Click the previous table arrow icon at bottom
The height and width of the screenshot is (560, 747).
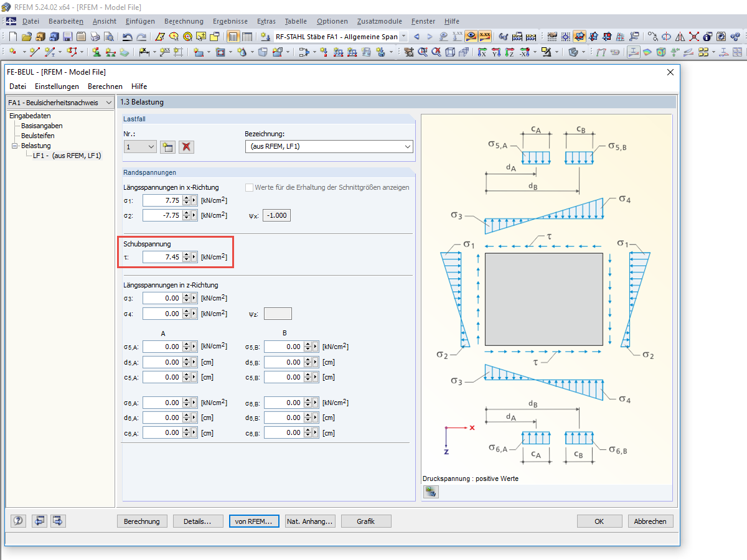tap(39, 521)
